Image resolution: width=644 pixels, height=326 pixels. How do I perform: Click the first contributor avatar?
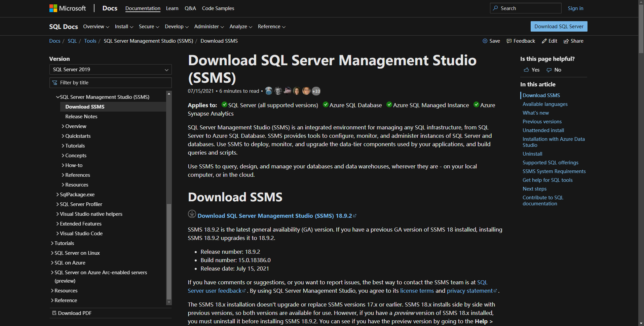[x=269, y=91]
